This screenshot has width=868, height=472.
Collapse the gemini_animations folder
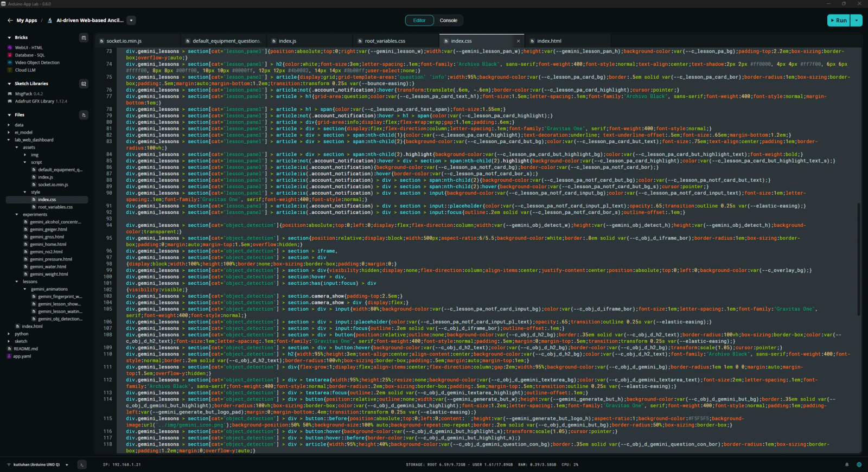pos(25,289)
